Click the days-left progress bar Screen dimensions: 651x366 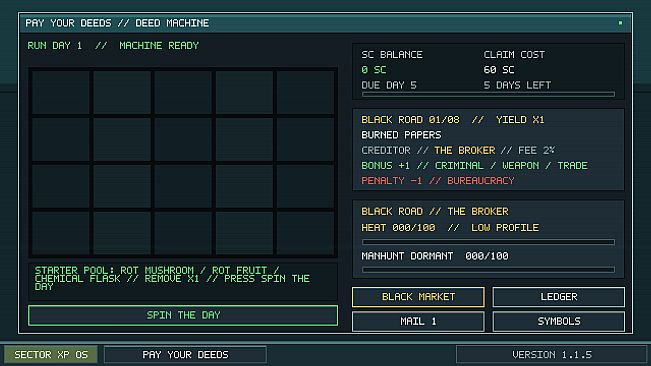tap(488, 95)
